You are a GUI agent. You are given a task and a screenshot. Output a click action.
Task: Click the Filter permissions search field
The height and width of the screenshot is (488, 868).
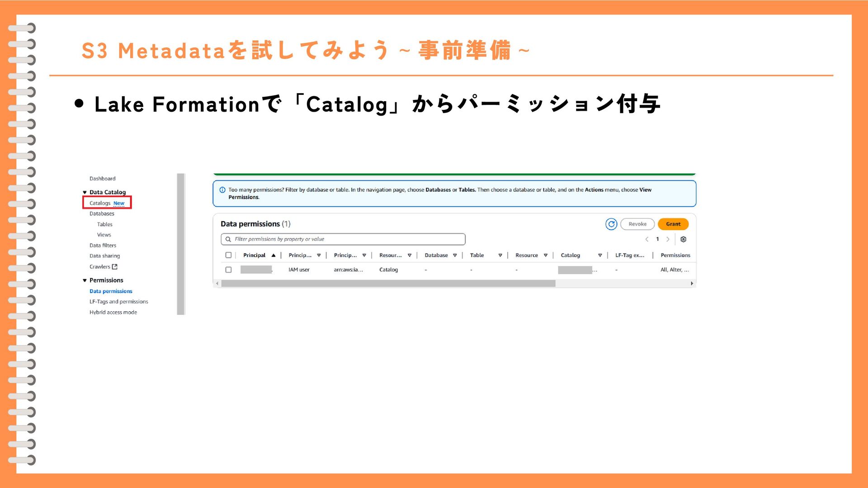pos(343,239)
